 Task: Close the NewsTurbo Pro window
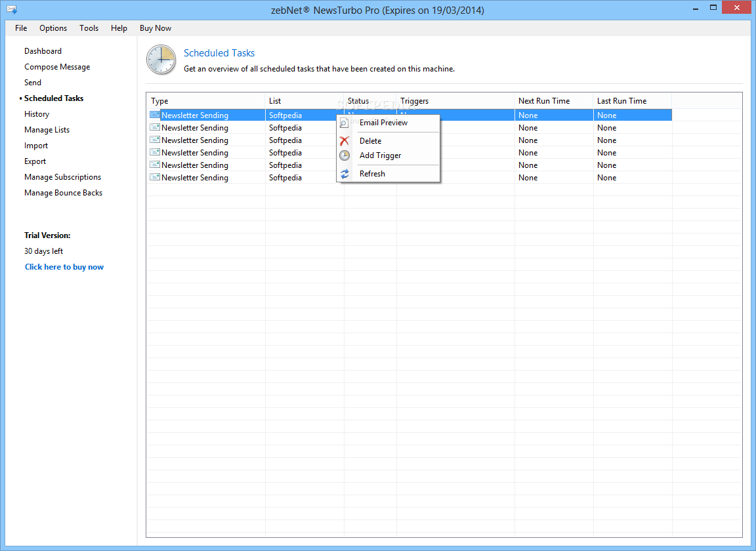(737, 8)
